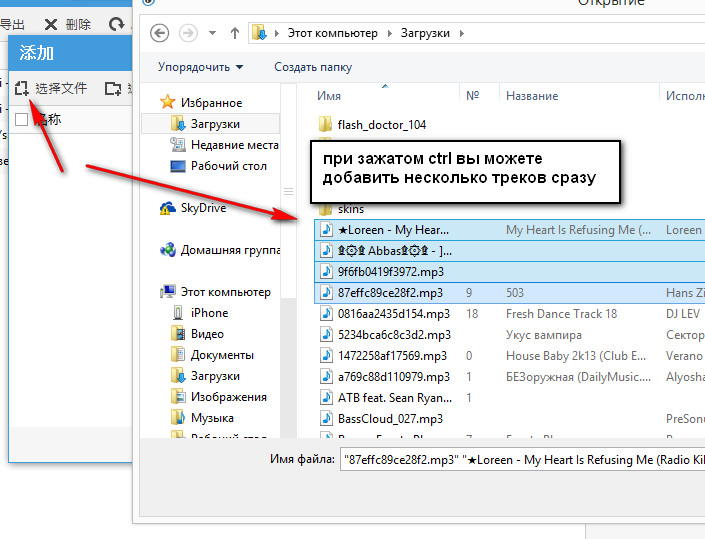This screenshot has width=705, height=539.
Task: Click the Имя файла input field
Action: click(x=520, y=460)
